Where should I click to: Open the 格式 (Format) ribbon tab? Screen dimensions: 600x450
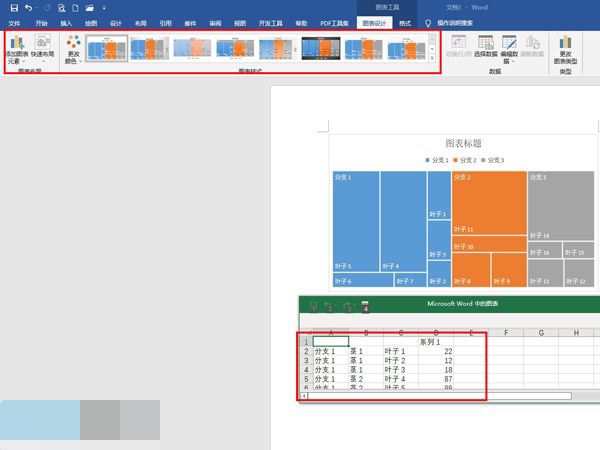[x=404, y=21]
